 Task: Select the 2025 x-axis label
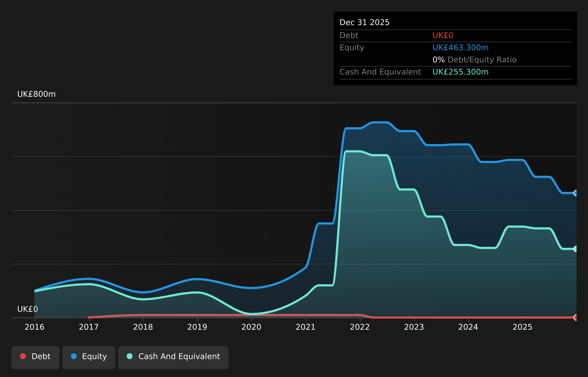coord(523,327)
